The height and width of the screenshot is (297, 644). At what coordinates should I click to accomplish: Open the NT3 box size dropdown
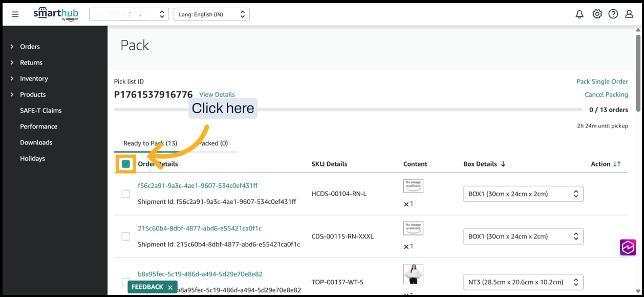[x=523, y=282]
